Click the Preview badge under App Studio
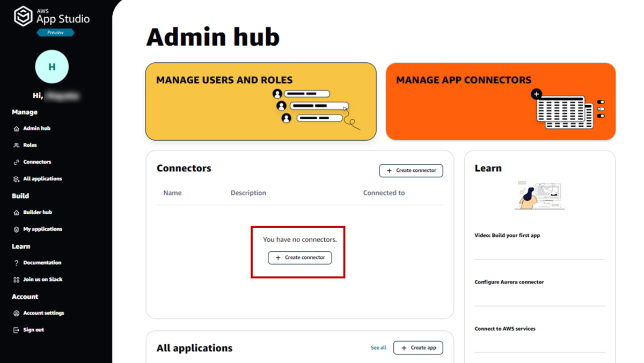The width and height of the screenshot is (644, 363). [55, 33]
